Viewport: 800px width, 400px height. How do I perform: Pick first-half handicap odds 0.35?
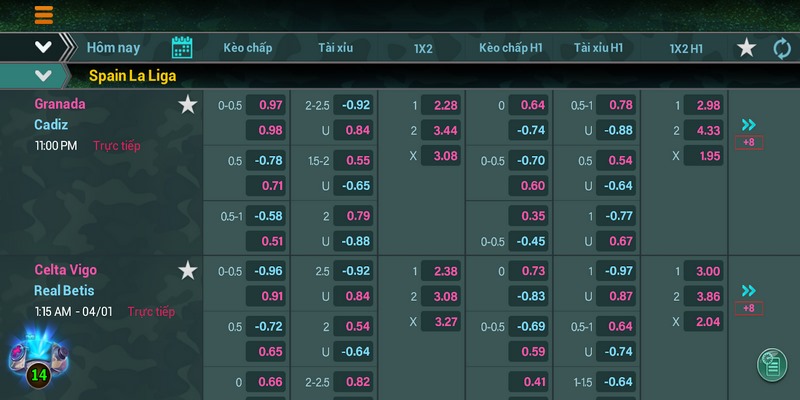[529, 216]
